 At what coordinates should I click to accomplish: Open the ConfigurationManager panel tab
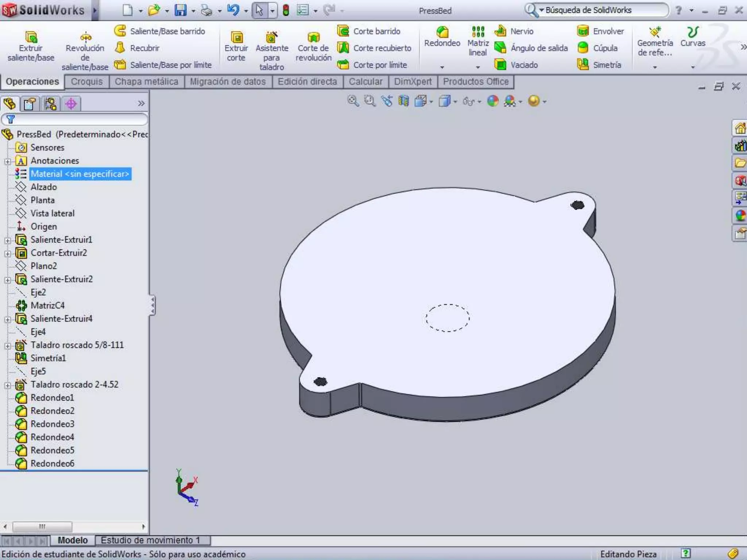click(x=50, y=104)
